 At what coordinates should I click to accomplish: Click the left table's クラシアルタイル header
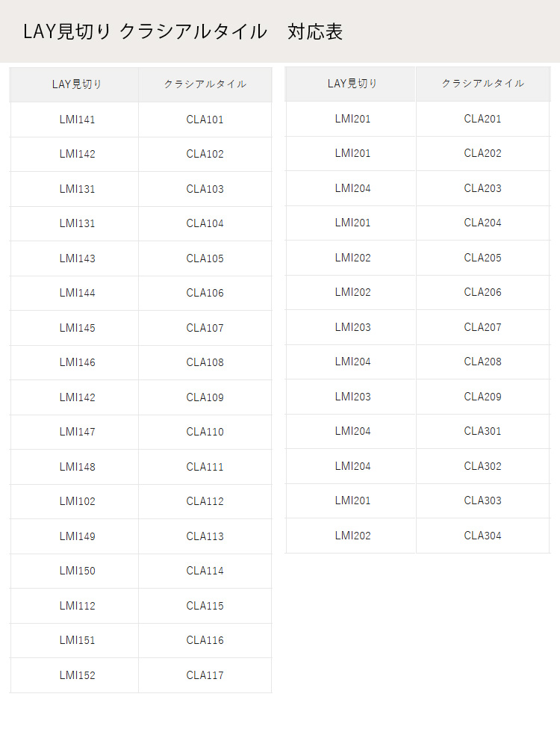205,84
